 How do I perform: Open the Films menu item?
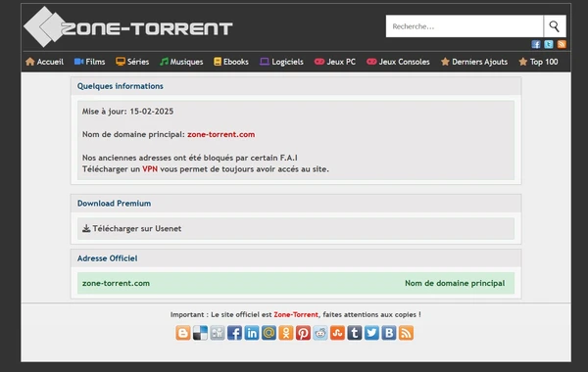[89, 62]
